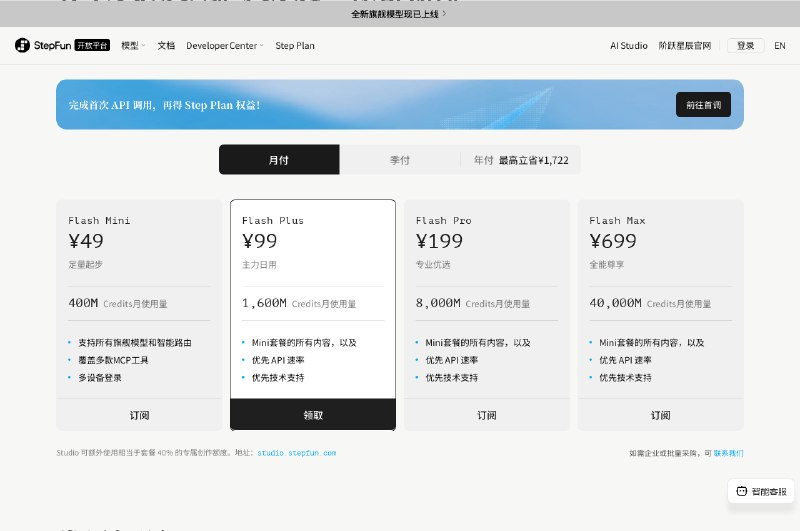Select the 月付 billing tab
The width and height of the screenshot is (800, 531).
point(279,160)
